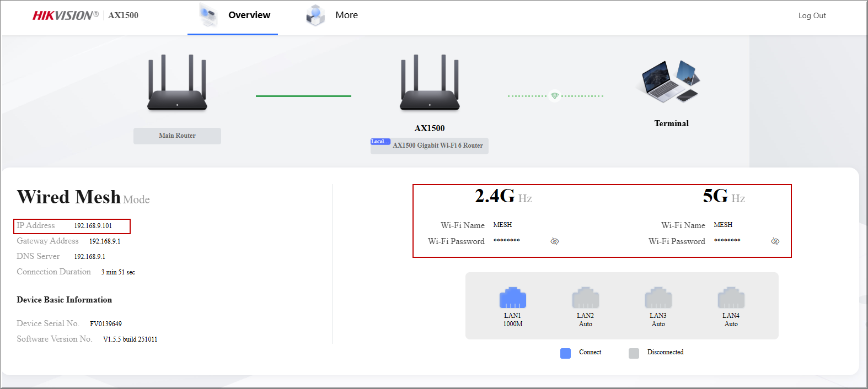
Task: Click the Wi-Fi signal icon on dotted link
Action: coord(555,96)
